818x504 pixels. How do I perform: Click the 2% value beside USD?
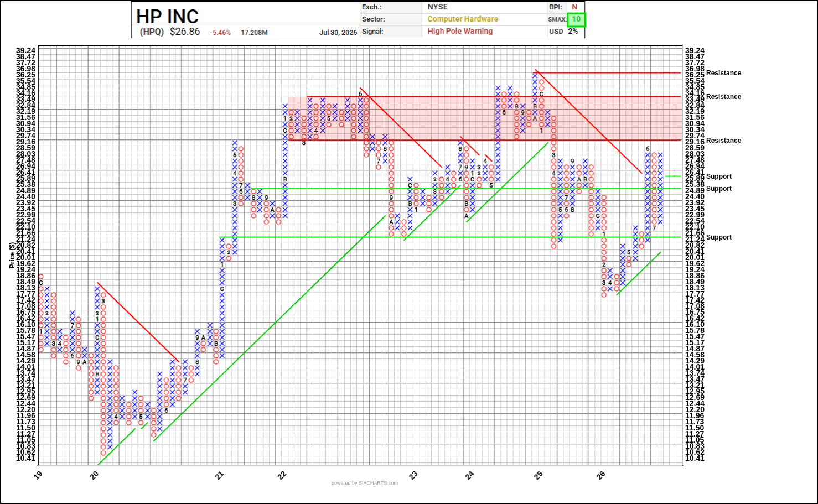[573, 32]
